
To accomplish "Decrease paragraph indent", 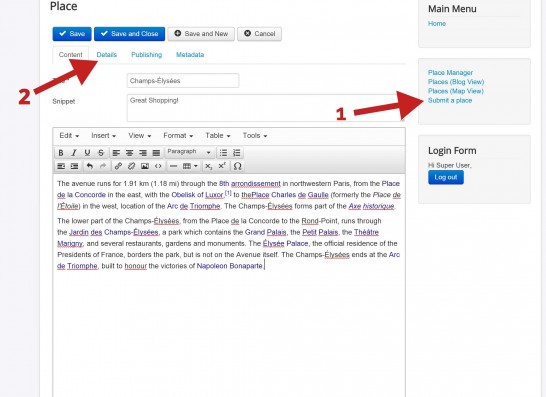I will [61, 166].
